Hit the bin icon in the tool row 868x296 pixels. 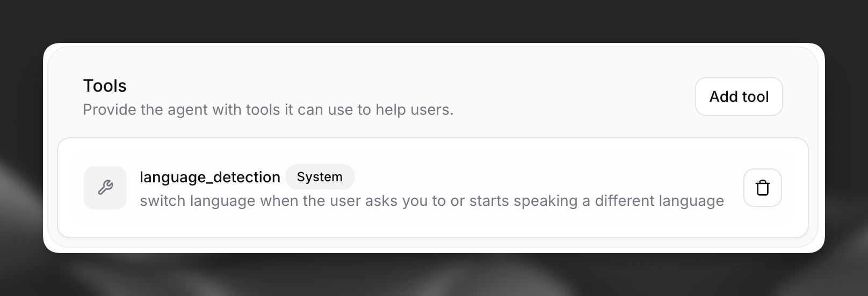pos(762,188)
